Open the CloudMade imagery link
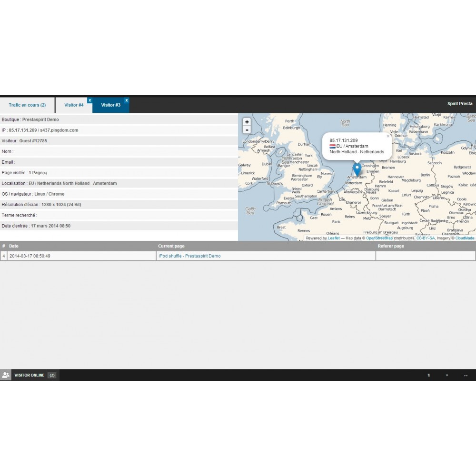 [x=465, y=238]
